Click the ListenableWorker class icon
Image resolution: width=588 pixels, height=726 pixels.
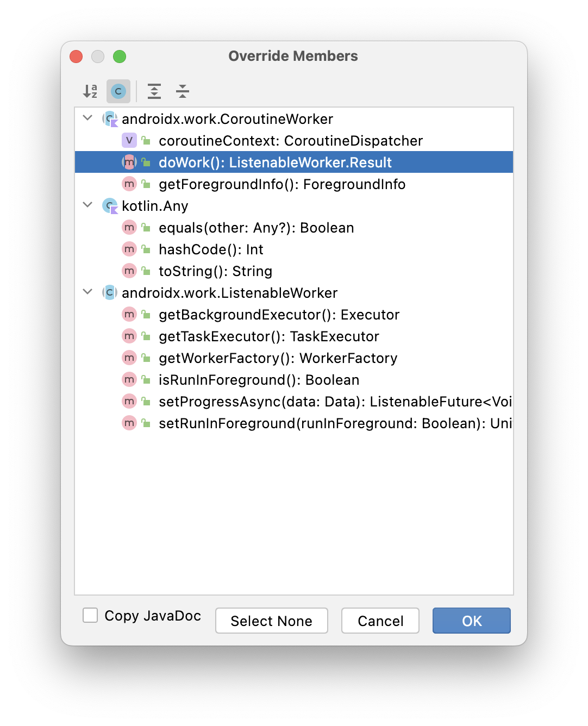(x=109, y=292)
